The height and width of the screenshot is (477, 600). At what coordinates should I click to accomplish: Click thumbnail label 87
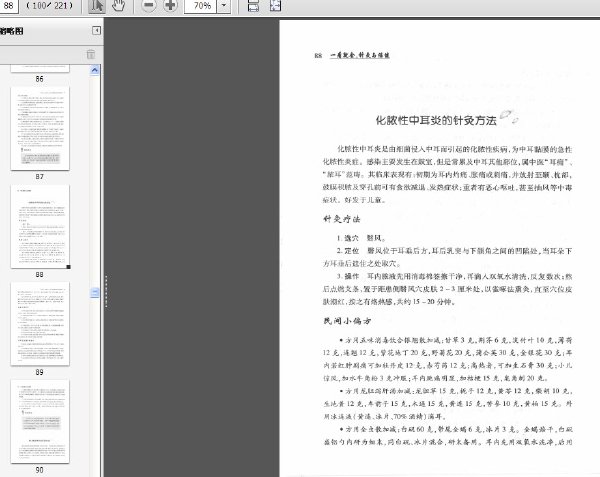(39, 177)
